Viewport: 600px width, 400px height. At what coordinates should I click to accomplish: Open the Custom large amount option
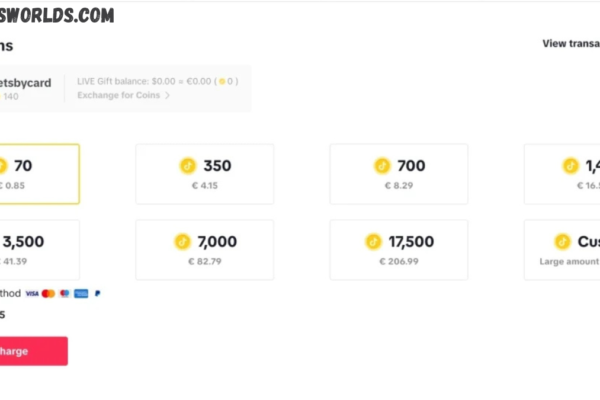pyautogui.click(x=562, y=250)
